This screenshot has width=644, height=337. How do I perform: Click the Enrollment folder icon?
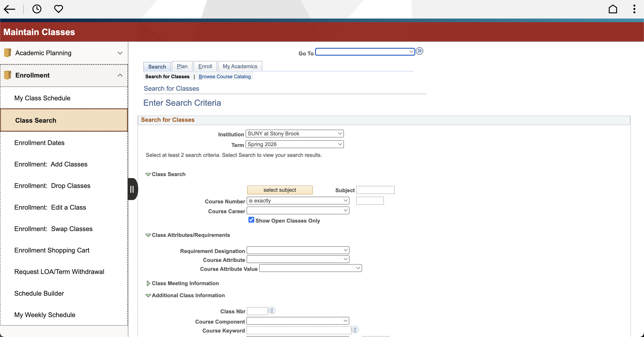coord(8,75)
